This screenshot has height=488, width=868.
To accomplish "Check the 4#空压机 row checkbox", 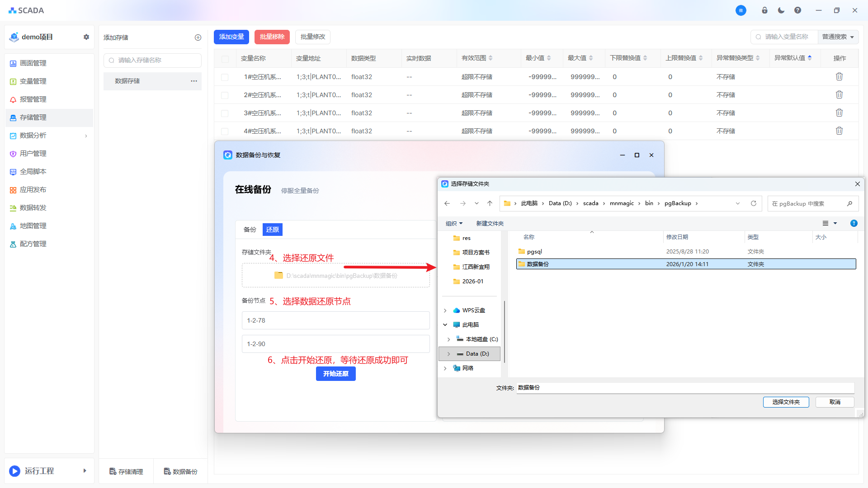I will [225, 131].
